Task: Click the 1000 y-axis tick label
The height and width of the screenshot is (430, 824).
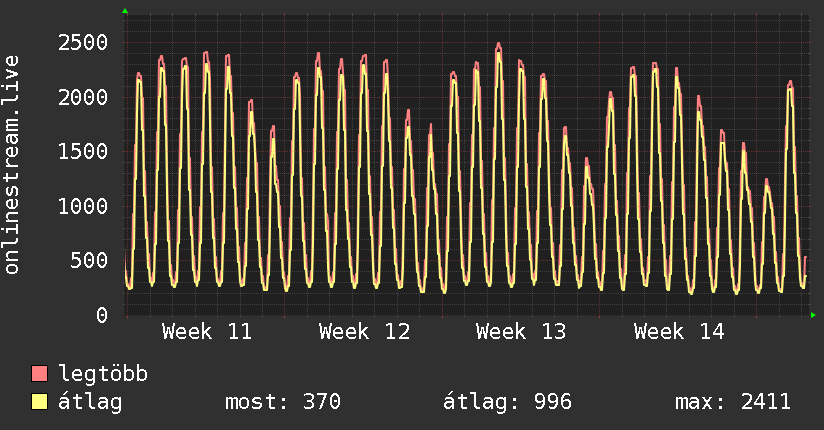Action: [83, 206]
